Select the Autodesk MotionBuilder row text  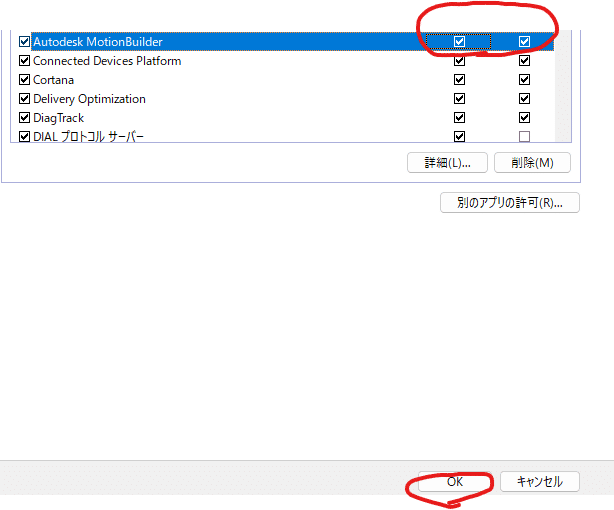pyautogui.click(x=98, y=42)
